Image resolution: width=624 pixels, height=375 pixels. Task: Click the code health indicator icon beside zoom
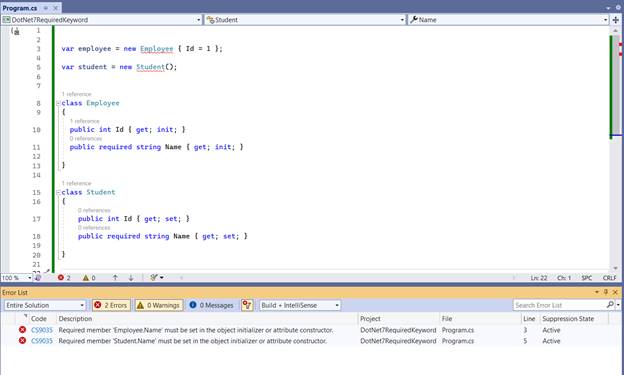(38, 278)
